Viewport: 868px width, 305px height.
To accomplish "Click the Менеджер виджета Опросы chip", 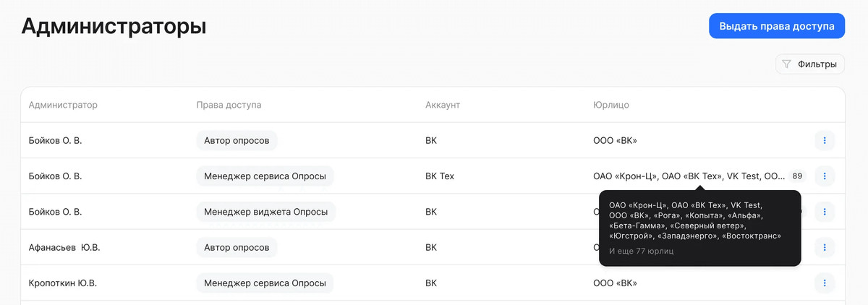I will tap(265, 212).
